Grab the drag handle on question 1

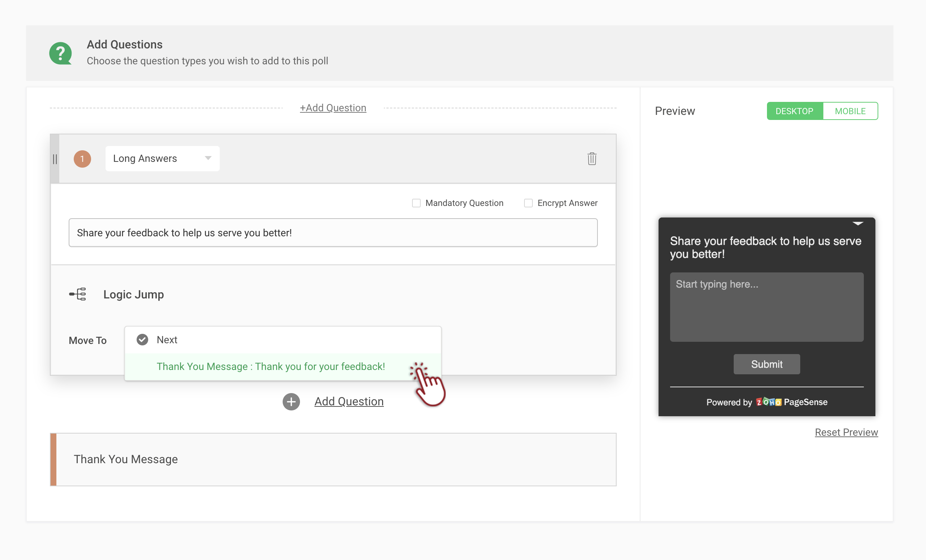point(55,159)
